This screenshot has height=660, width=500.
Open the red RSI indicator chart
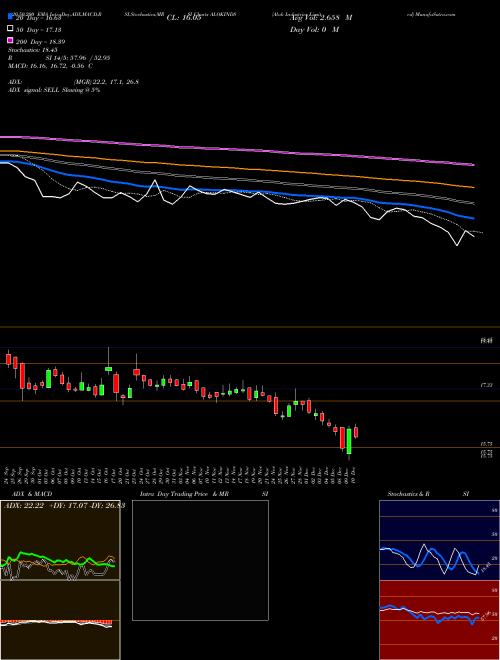[439, 620]
